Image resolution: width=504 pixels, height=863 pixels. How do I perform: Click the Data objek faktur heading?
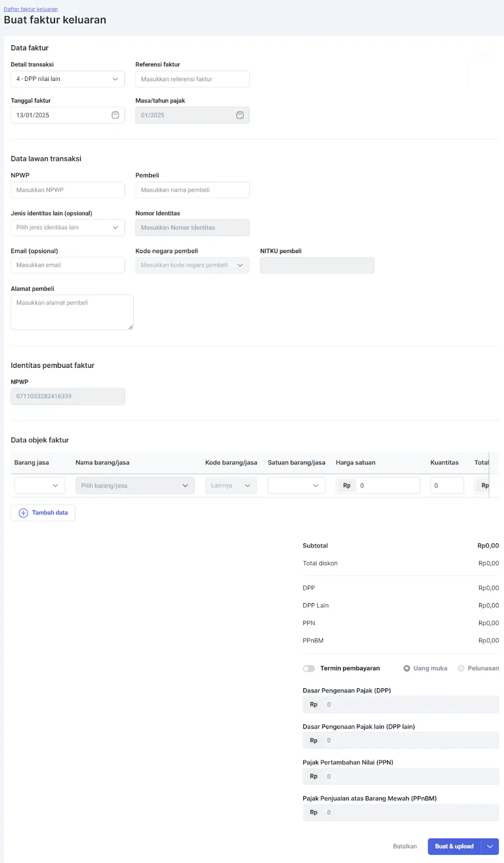click(40, 440)
